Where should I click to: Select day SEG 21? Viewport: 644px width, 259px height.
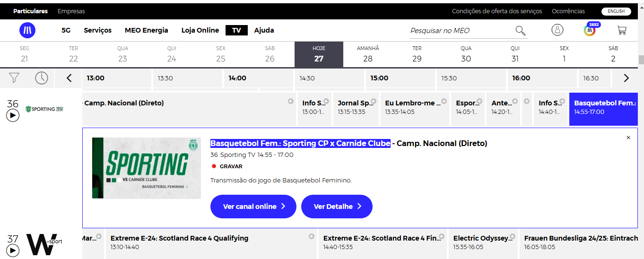click(25, 54)
